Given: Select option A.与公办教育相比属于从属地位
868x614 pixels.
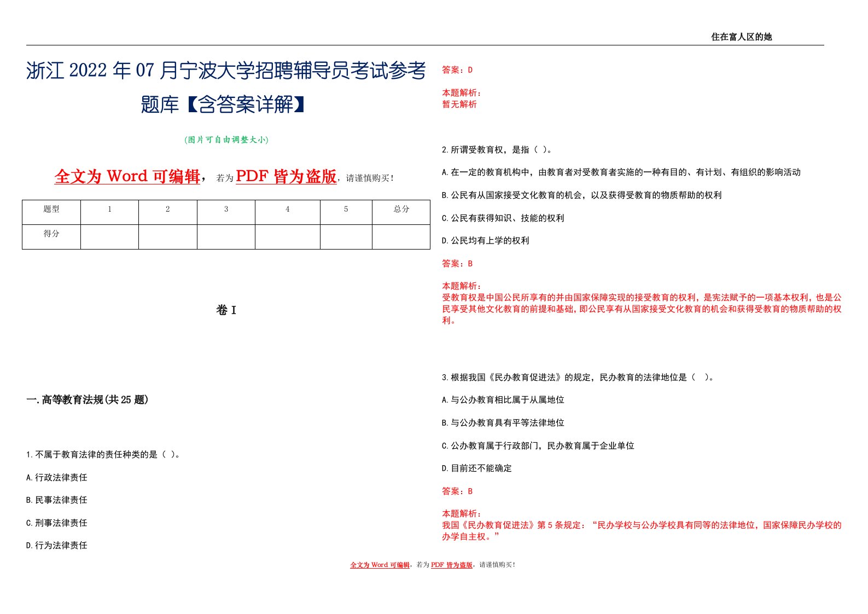Looking at the screenshot, I should pyautogui.click(x=503, y=400).
